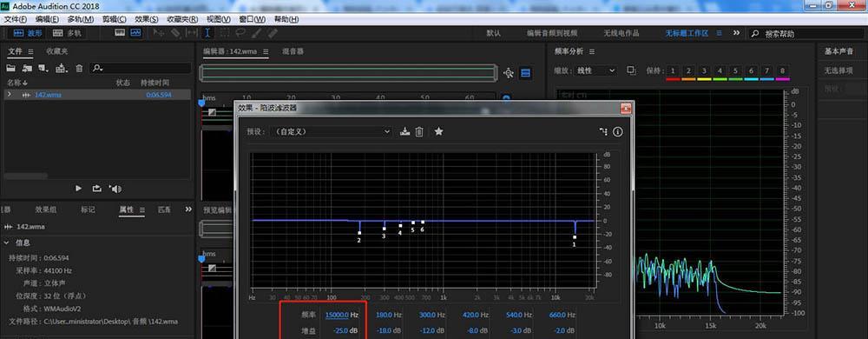Open the 文件(F) menu
The image size is (868, 339).
click(16, 19)
